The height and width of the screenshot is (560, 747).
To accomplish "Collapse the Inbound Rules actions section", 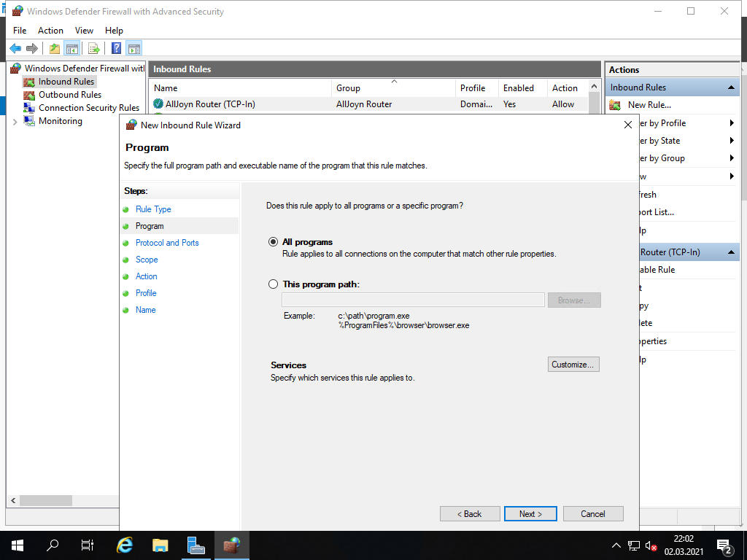I will click(731, 87).
